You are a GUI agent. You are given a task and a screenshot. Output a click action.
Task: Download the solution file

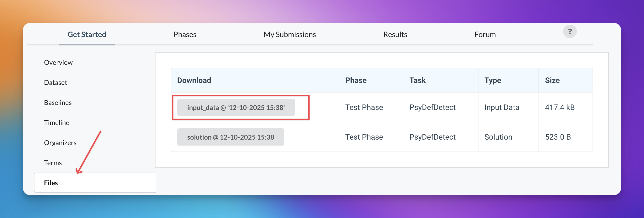pos(231,137)
